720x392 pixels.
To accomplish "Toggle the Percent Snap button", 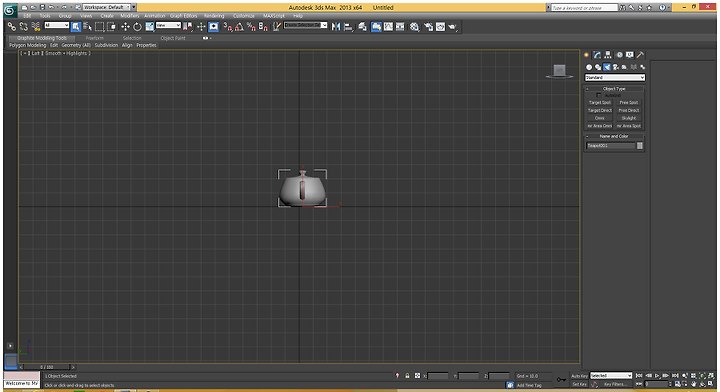I will (x=251, y=27).
